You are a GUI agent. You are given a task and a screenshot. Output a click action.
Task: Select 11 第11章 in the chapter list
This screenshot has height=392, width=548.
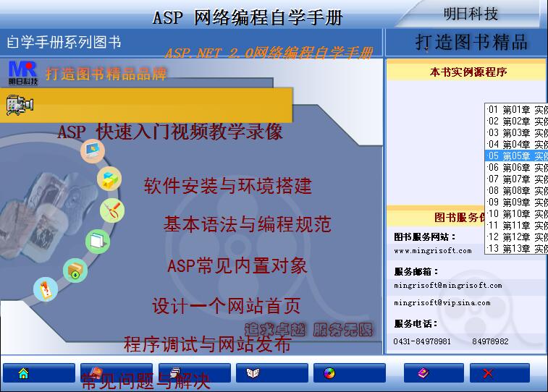coord(517,225)
